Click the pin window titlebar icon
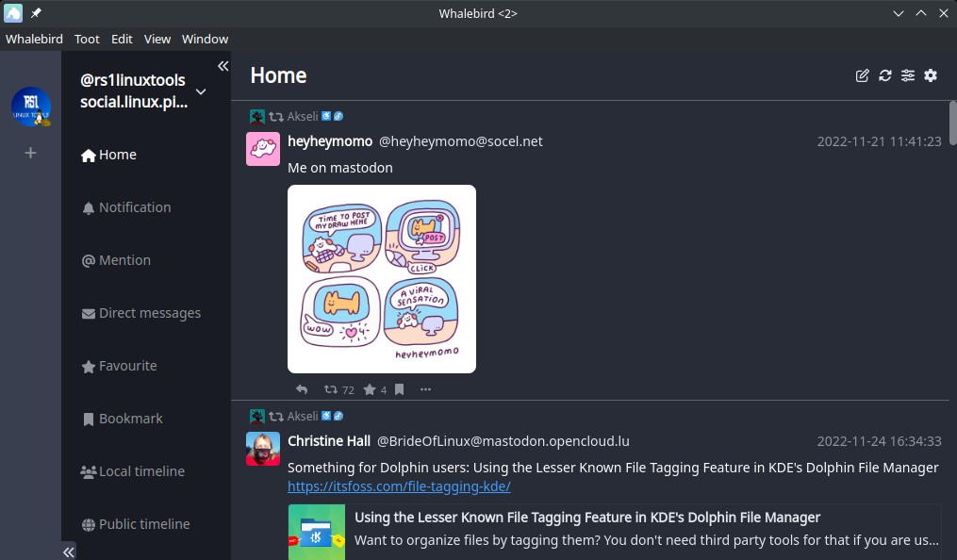This screenshot has width=957, height=560. (36, 13)
